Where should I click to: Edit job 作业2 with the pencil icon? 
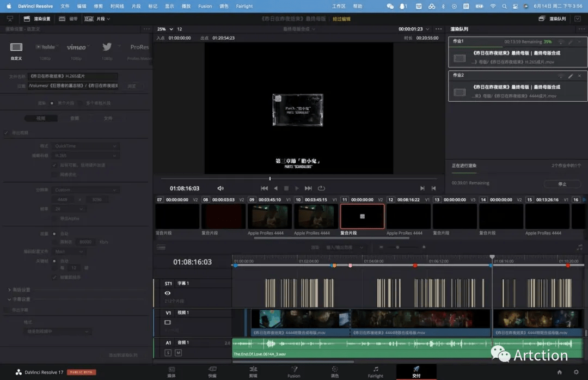pos(571,76)
